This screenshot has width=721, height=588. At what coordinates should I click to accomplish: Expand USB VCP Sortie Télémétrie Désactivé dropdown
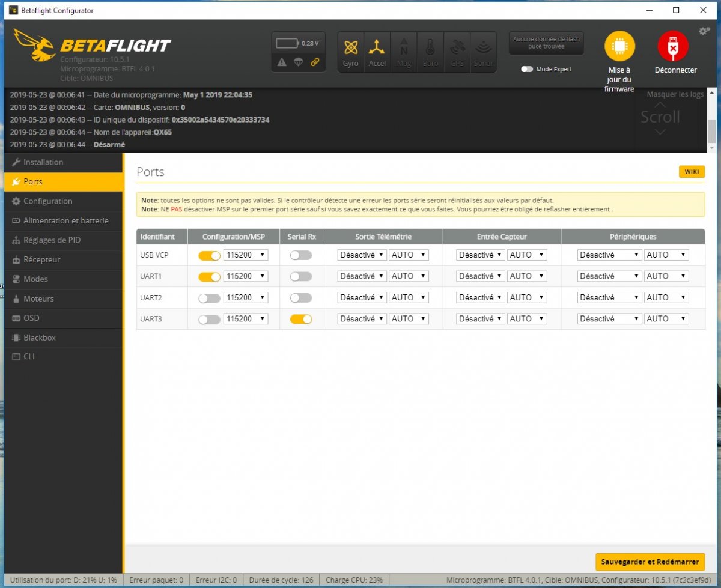click(x=362, y=255)
